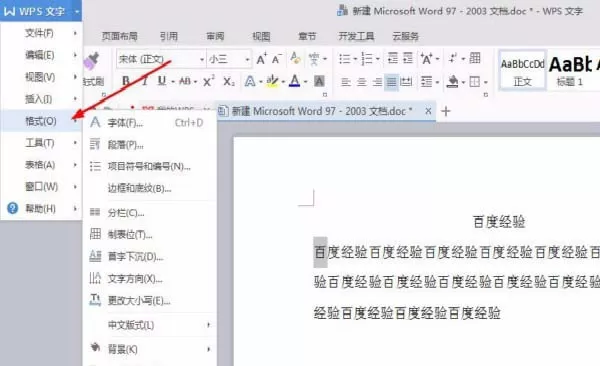Click the sort icon in the paragraph group

453,58
